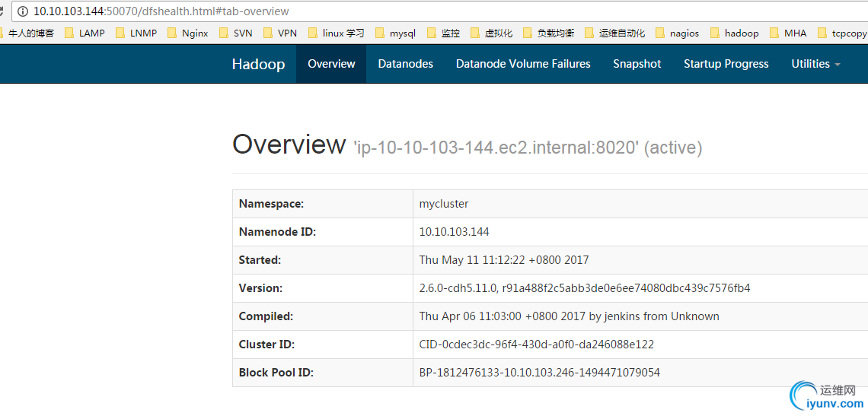
Task: Open the MHA bookmark folder
Action: (x=788, y=33)
